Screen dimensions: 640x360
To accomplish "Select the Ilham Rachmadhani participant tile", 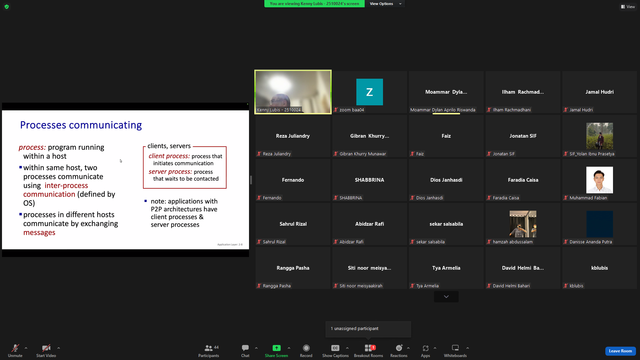I will click(522, 92).
